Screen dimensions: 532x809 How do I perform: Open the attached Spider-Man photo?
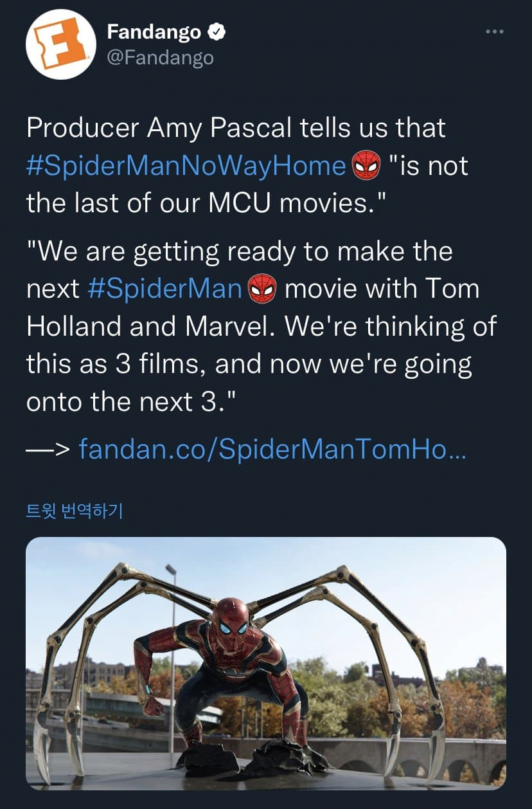pyautogui.click(x=266, y=662)
